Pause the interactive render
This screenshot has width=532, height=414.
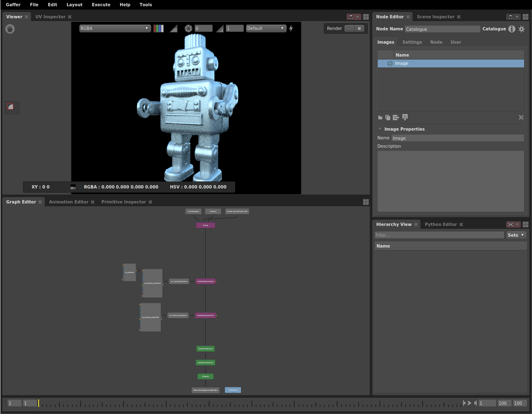point(350,28)
